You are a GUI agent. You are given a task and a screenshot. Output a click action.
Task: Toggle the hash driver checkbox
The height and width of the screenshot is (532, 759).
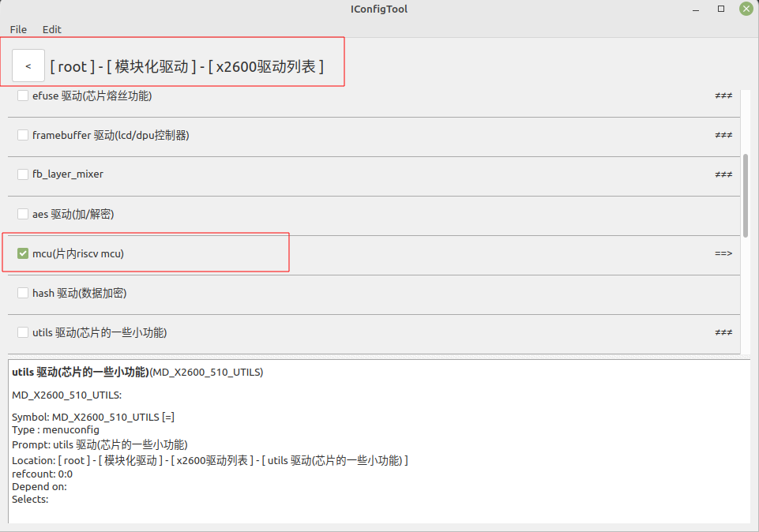[23, 293]
